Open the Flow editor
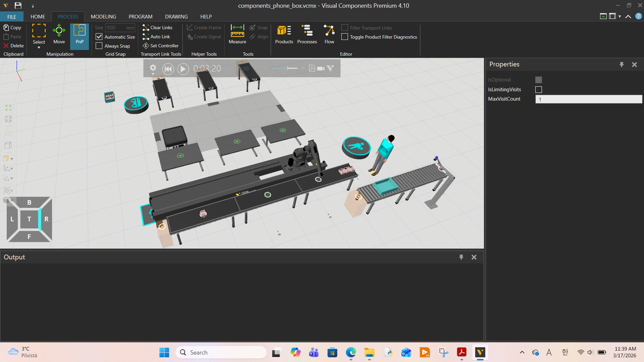644x362 pixels. [329, 35]
